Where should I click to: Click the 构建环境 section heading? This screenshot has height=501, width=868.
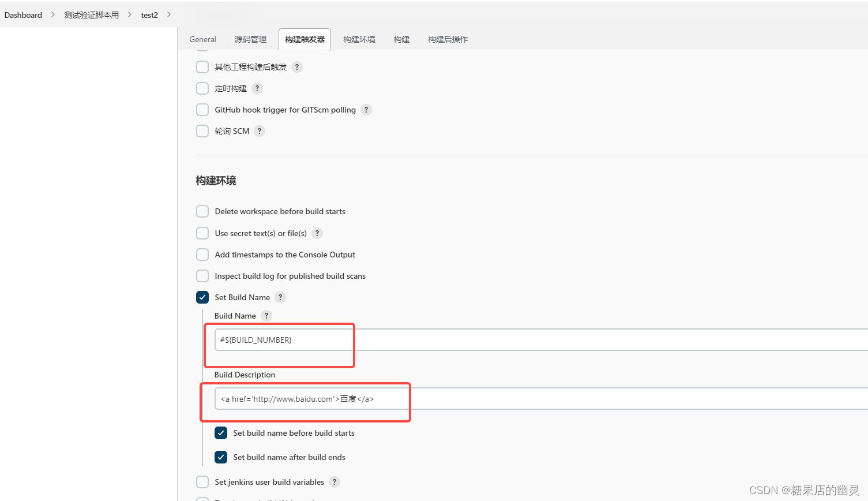pos(216,181)
